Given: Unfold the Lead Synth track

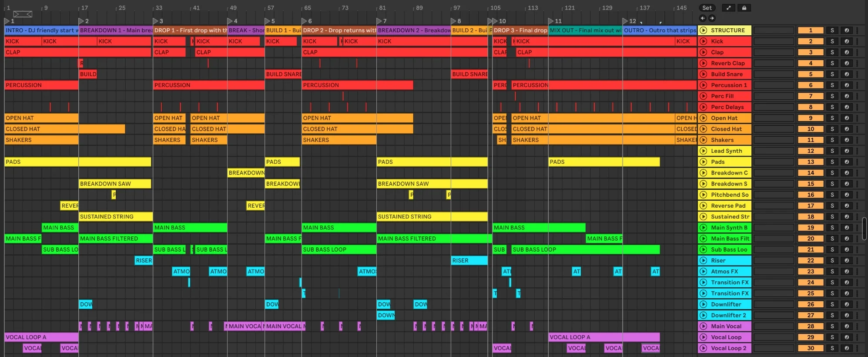Looking at the screenshot, I should pyautogui.click(x=704, y=151).
